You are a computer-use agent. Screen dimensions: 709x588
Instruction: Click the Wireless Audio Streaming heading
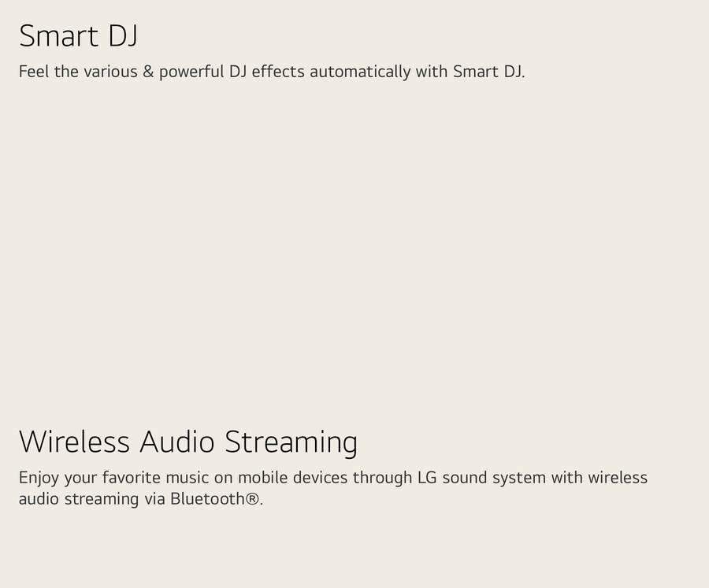(187, 442)
